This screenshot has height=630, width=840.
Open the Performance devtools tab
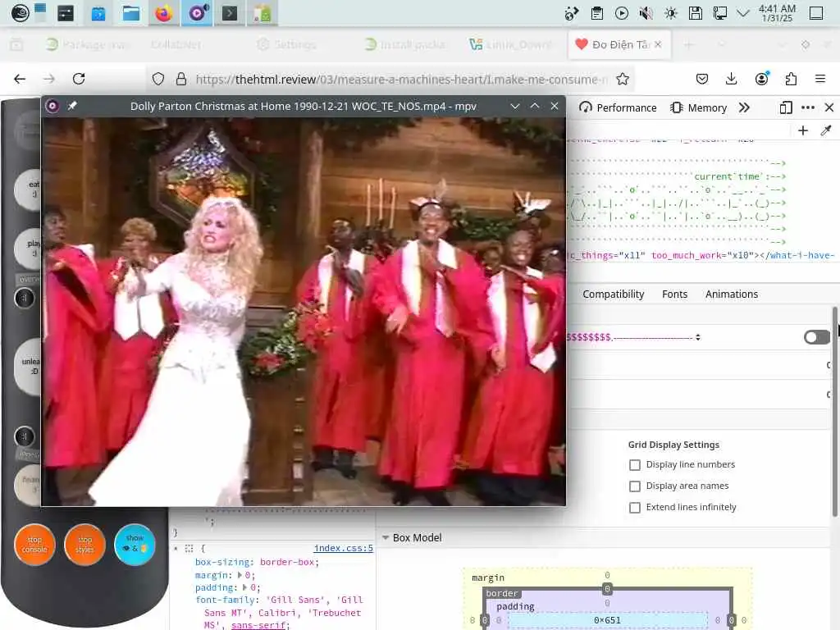[x=618, y=107]
